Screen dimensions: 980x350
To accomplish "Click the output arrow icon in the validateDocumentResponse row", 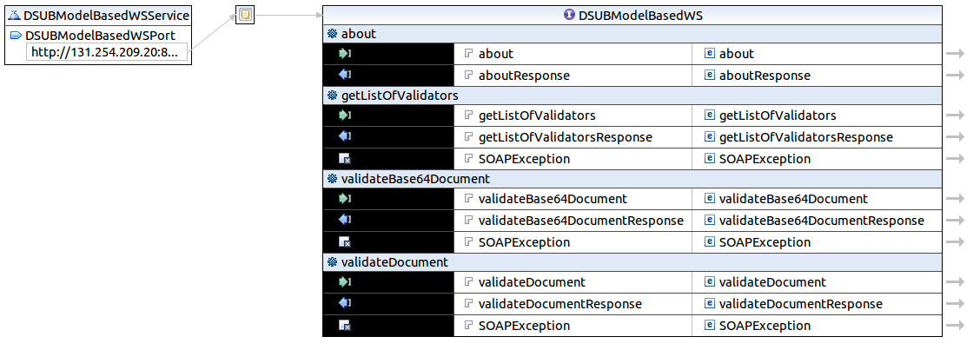I will pyautogui.click(x=345, y=304).
